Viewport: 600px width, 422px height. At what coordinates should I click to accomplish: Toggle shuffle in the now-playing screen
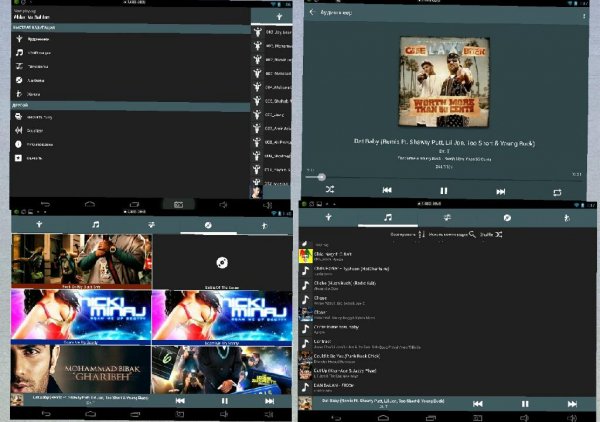coord(330,189)
